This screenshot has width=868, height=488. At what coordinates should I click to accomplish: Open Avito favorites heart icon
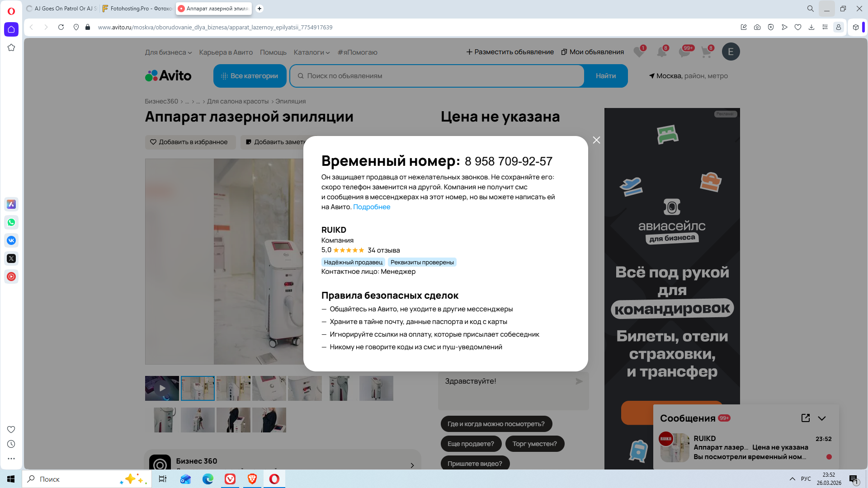click(639, 52)
